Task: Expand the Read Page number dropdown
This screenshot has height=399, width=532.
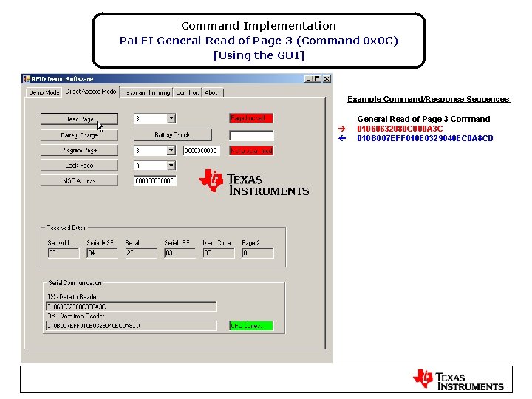Action: pos(171,118)
